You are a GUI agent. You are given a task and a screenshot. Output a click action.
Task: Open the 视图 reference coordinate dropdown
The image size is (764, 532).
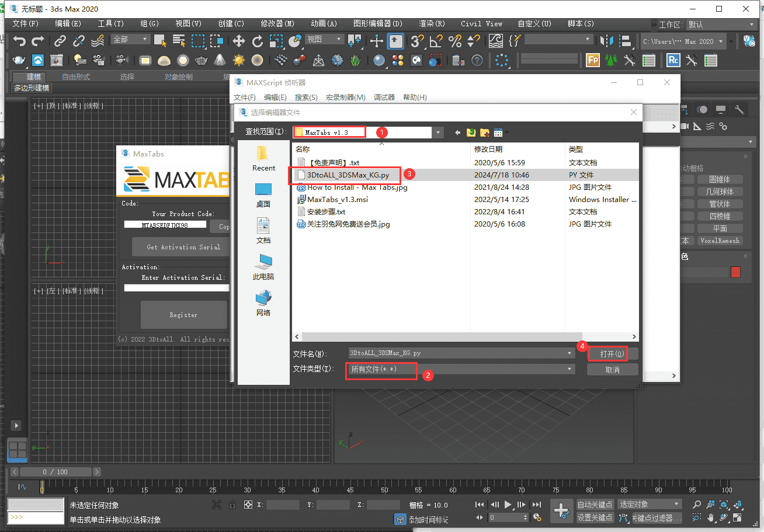[324, 39]
